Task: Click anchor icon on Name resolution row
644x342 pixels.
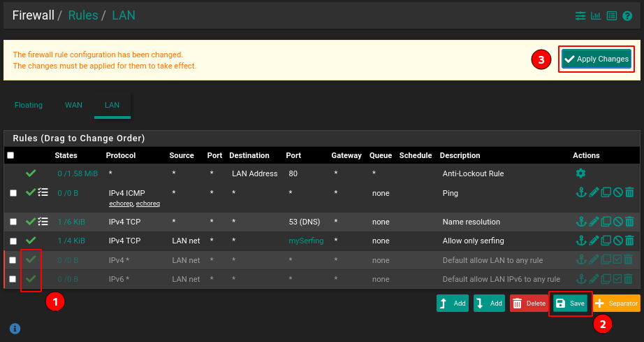Action: pos(580,222)
